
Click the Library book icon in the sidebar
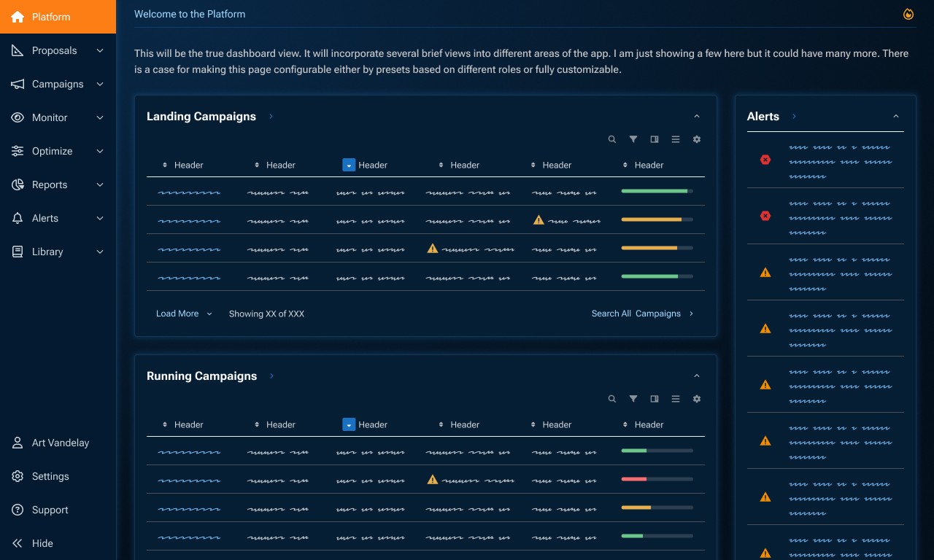[18, 252]
